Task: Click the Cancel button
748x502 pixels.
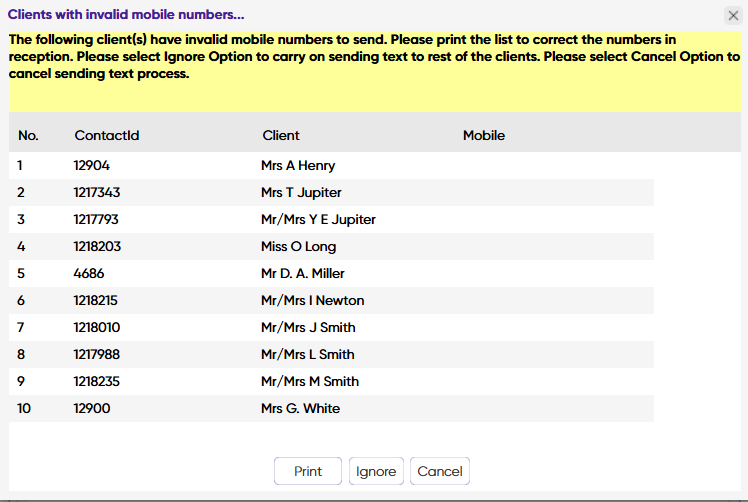Action: tap(440, 471)
